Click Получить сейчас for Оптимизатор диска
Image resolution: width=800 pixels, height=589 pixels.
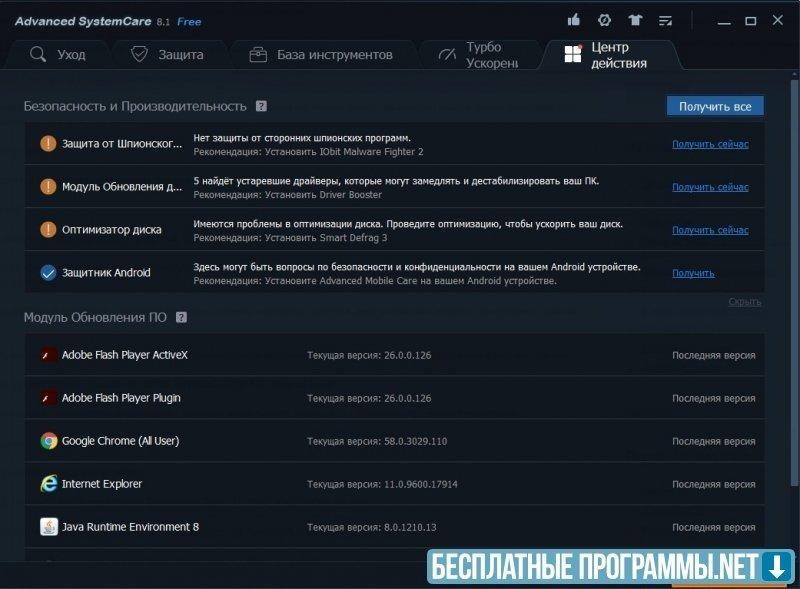point(710,230)
